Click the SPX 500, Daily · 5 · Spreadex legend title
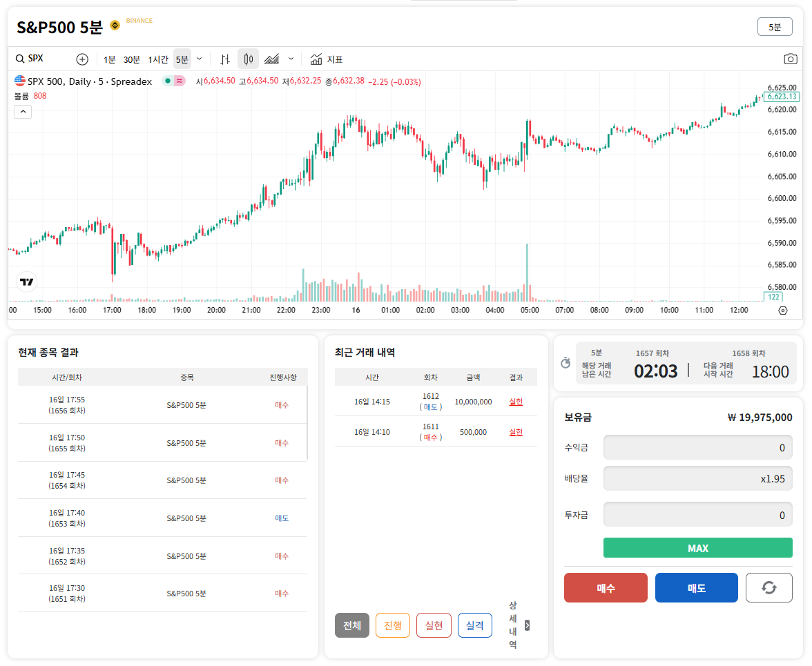812x666 pixels. (90, 81)
